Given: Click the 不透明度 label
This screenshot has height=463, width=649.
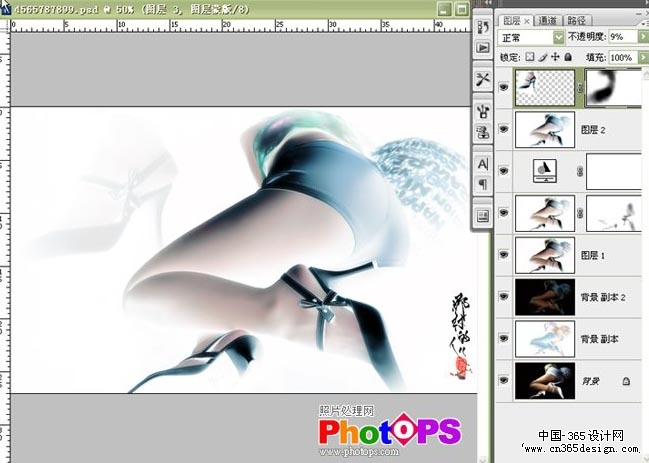Looking at the screenshot, I should point(587,37).
